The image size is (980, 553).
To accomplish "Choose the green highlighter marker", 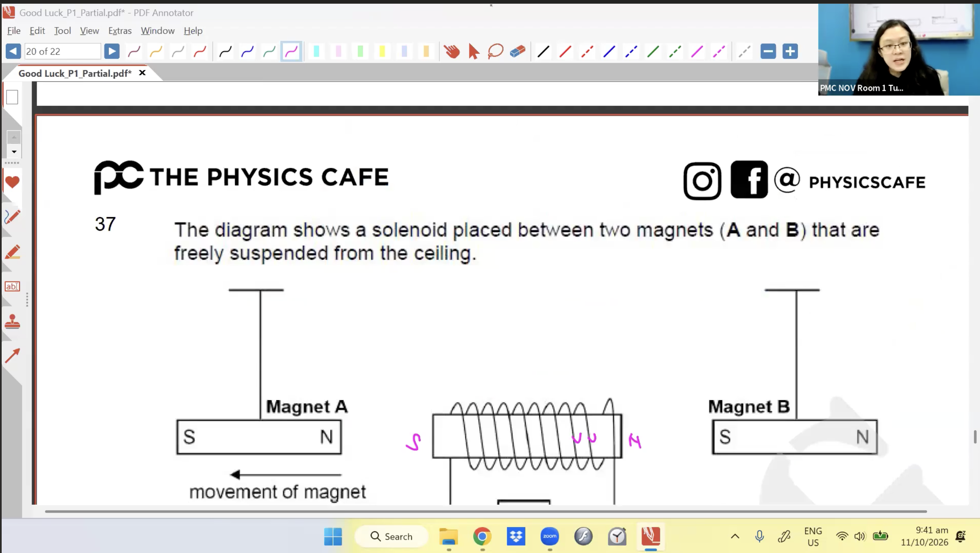I will 360,52.
